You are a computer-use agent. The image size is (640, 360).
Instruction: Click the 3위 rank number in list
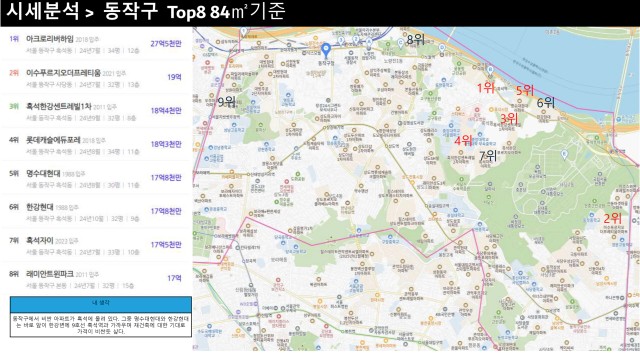[14, 106]
